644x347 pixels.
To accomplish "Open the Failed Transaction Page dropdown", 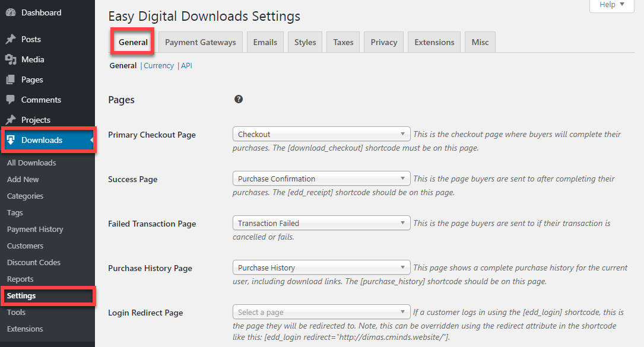I will coord(321,223).
